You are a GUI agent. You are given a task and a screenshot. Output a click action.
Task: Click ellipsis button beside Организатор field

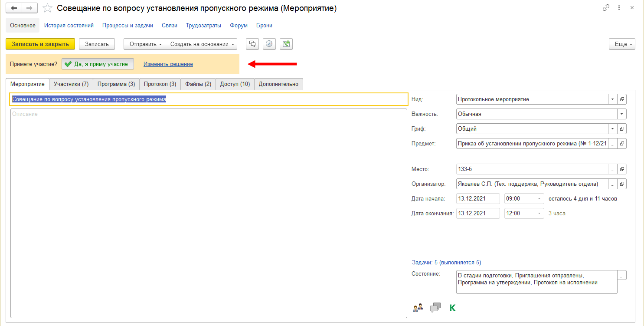(613, 184)
